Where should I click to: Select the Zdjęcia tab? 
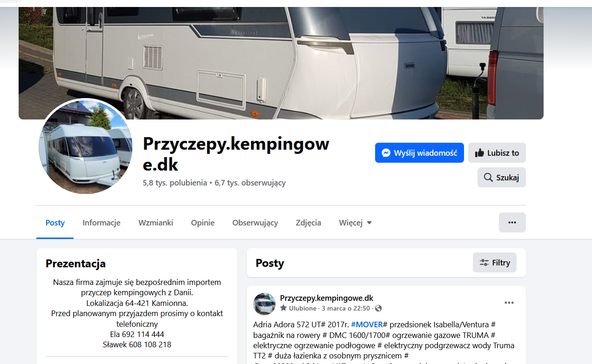click(x=308, y=223)
